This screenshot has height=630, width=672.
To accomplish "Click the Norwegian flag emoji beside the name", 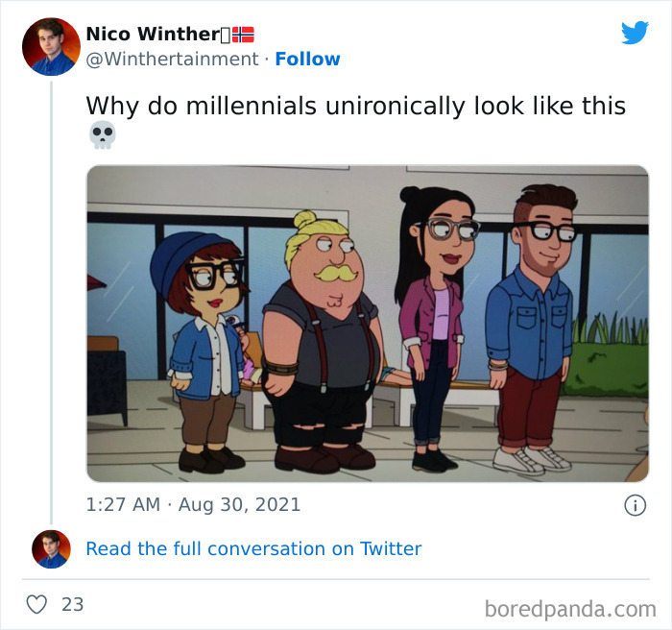I will tap(244, 35).
